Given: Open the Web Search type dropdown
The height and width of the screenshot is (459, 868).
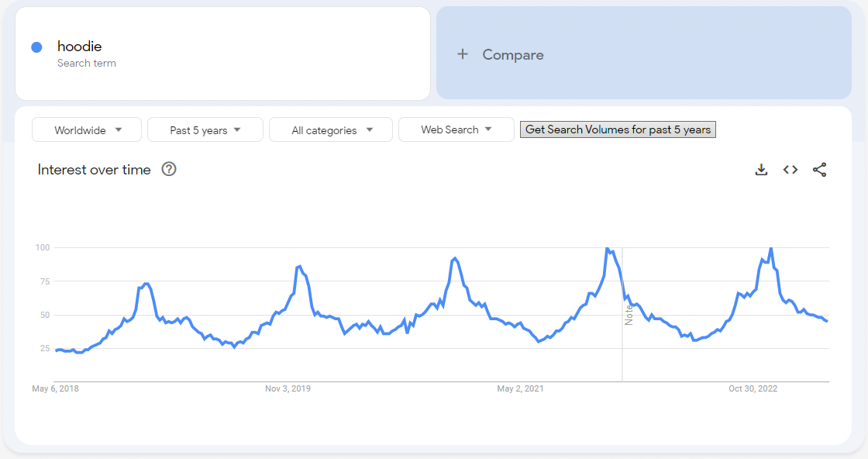Looking at the screenshot, I should (x=456, y=129).
